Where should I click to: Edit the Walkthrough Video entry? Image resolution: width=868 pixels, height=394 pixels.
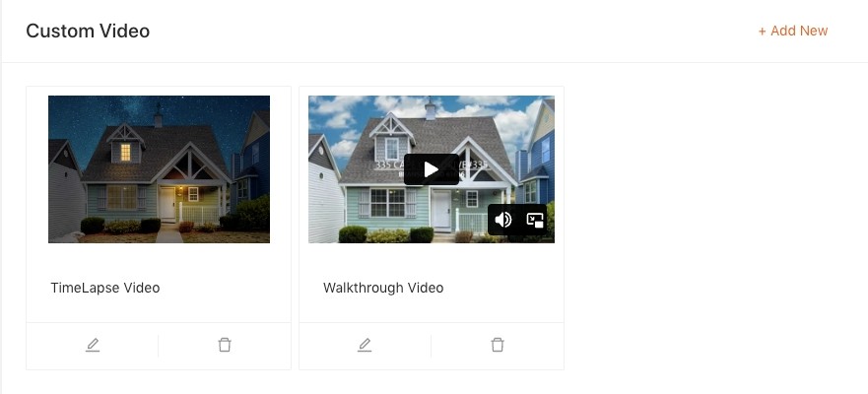365,346
